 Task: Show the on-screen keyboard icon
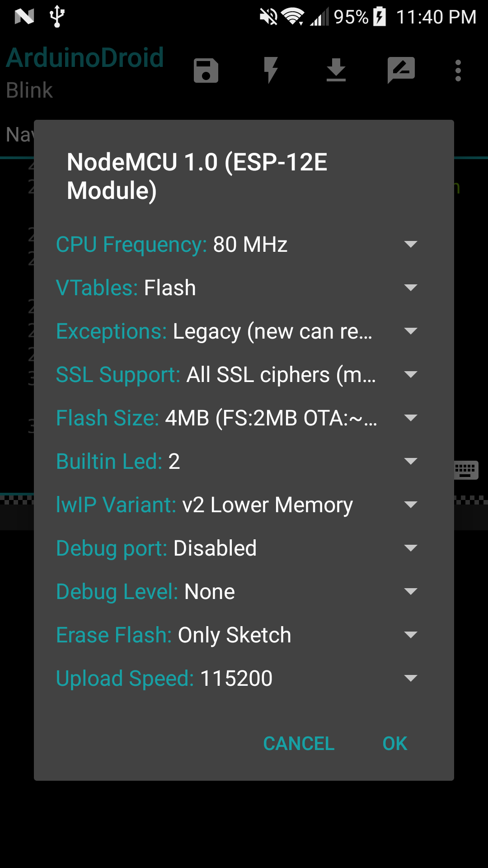pos(466,470)
